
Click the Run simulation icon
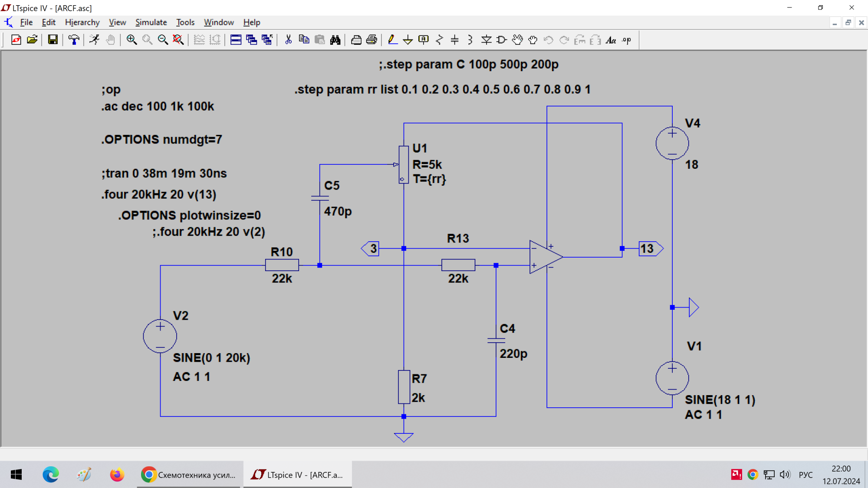point(94,40)
